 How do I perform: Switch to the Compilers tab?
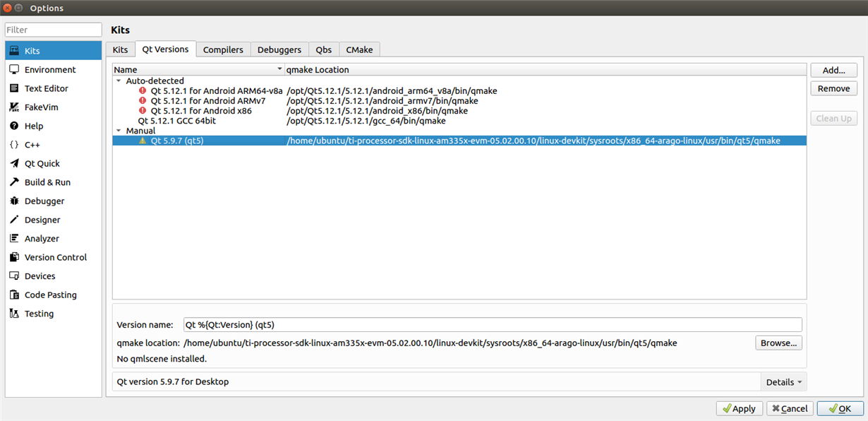223,49
